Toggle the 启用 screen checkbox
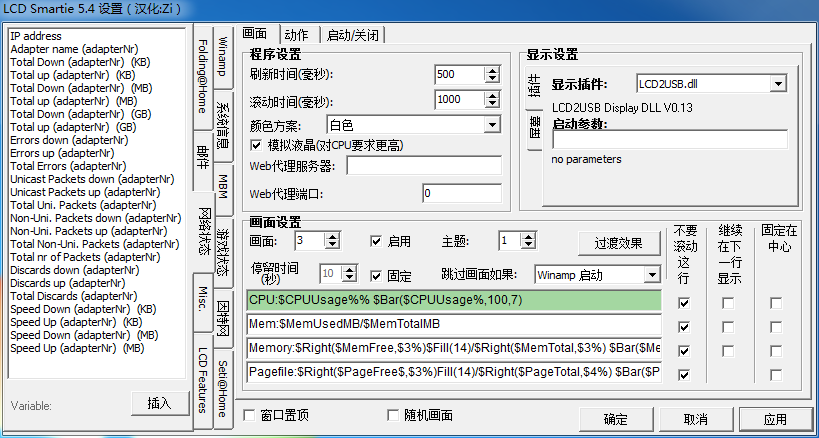The height and width of the screenshot is (438, 819). coord(376,241)
